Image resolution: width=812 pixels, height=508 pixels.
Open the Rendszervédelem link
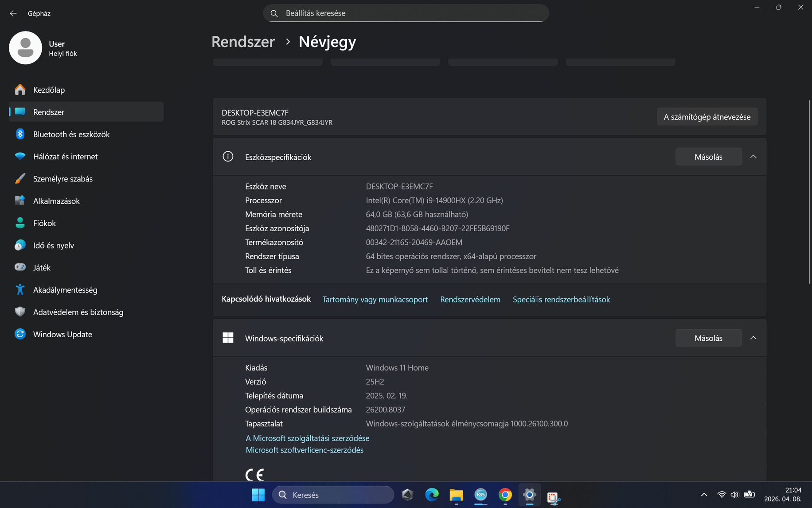[x=470, y=299]
